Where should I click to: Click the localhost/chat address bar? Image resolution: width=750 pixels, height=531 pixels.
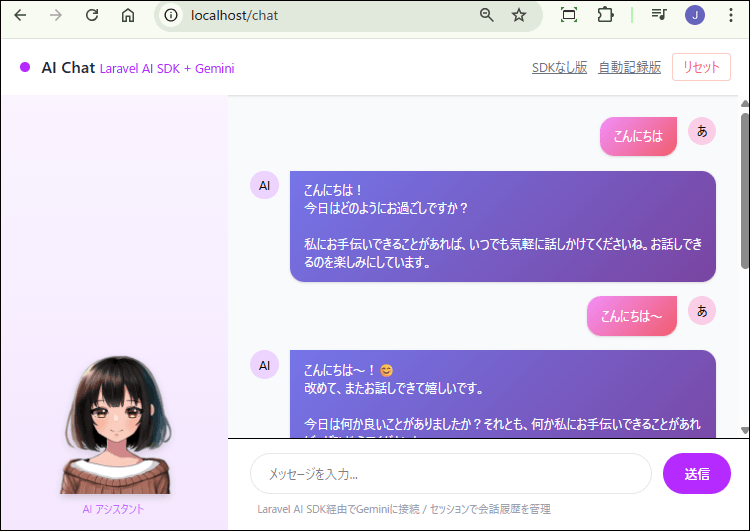(x=320, y=15)
